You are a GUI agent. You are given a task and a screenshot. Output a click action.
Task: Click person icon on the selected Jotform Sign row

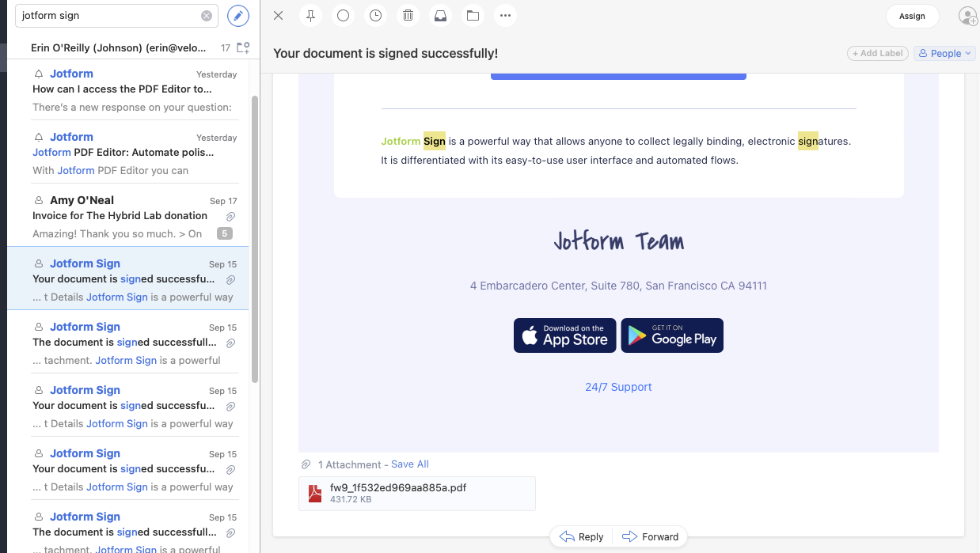click(39, 263)
